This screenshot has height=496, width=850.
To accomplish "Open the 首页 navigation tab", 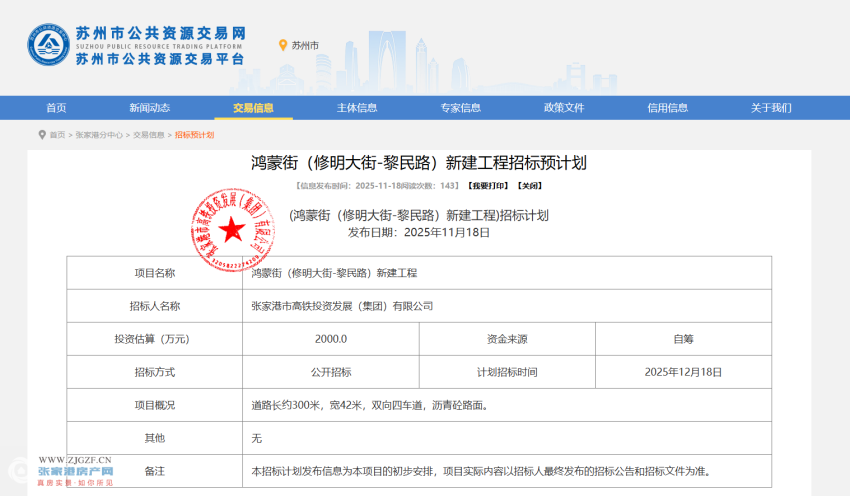I will (56, 108).
